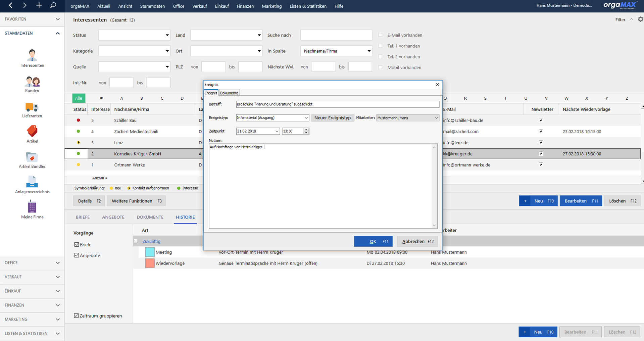This screenshot has height=341, width=644.
Task: Toggle newsletter checkbox for Zacherl Medientechnik
Action: [541, 131]
